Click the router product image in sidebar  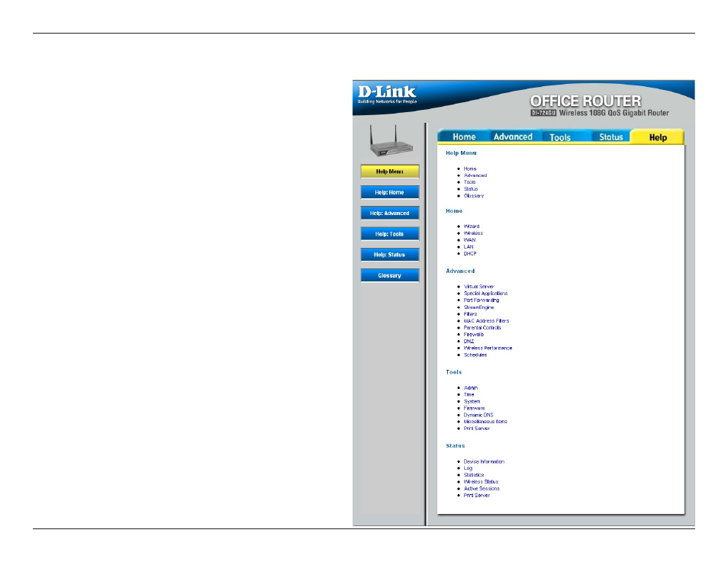(x=391, y=140)
